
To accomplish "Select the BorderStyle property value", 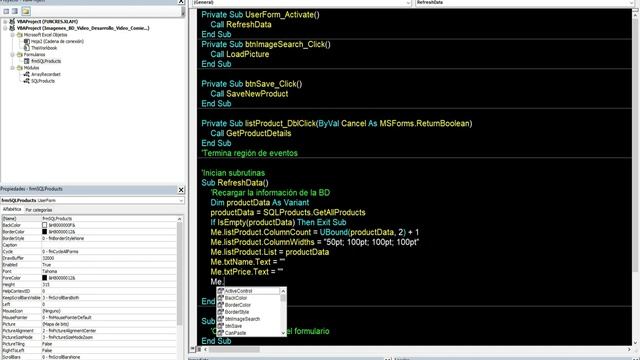I will [109, 238].
